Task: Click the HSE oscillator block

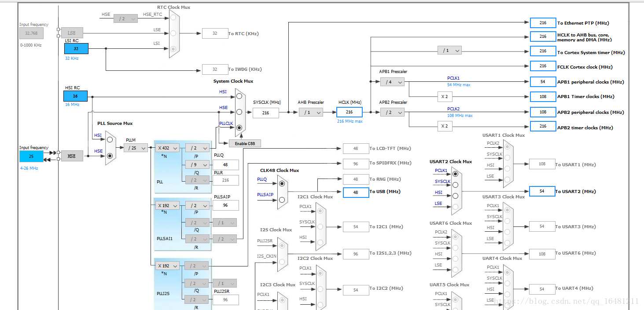Action: click(72, 156)
